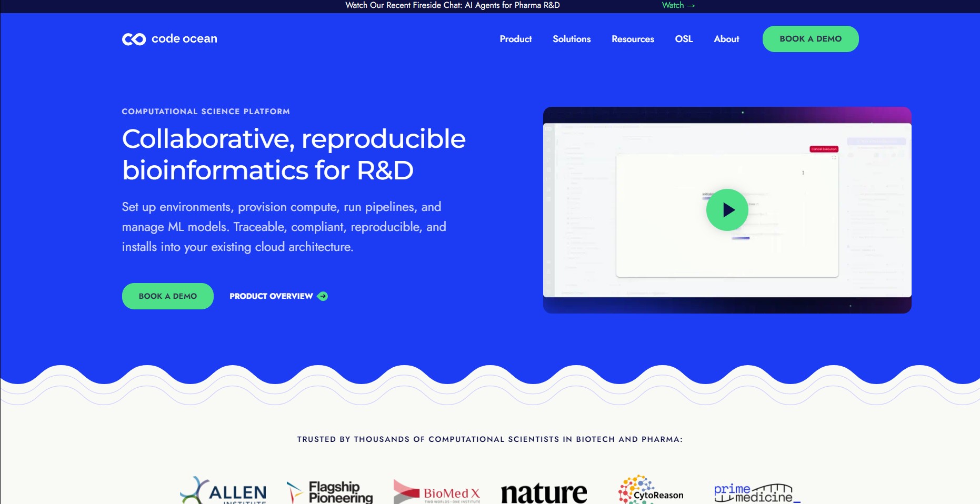Click the green arrow icon beside Product Overview
Image resolution: width=980 pixels, height=504 pixels.
(x=323, y=296)
